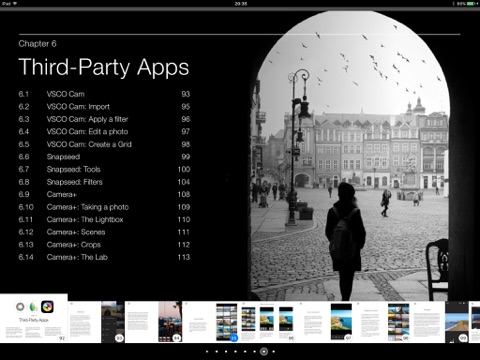The height and width of the screenshot is (360, 480).
Task: Jump to the page 99 thumbnail
Action: (x=440, y=322)
